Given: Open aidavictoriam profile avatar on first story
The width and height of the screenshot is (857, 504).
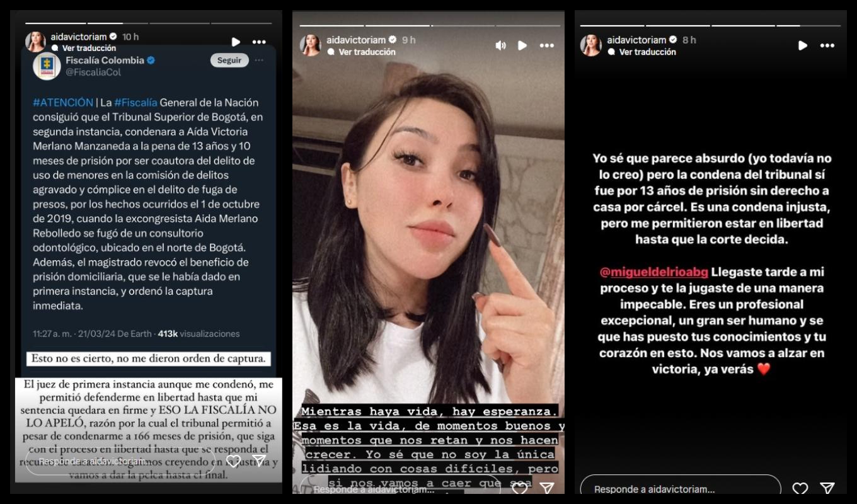Looking at the screenshot, I should click(x=36, y=42).
